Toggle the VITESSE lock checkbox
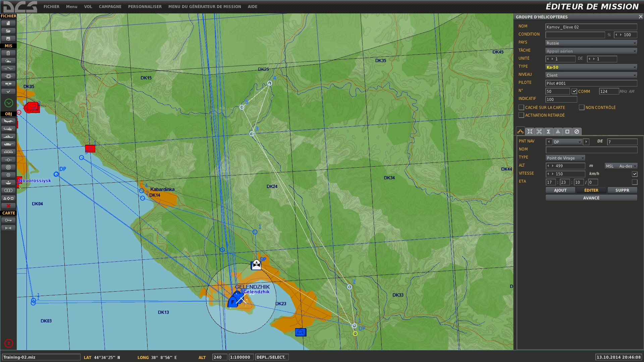This screenshot has height=362, width=644. pyautogui.click(x=635, y=174)
